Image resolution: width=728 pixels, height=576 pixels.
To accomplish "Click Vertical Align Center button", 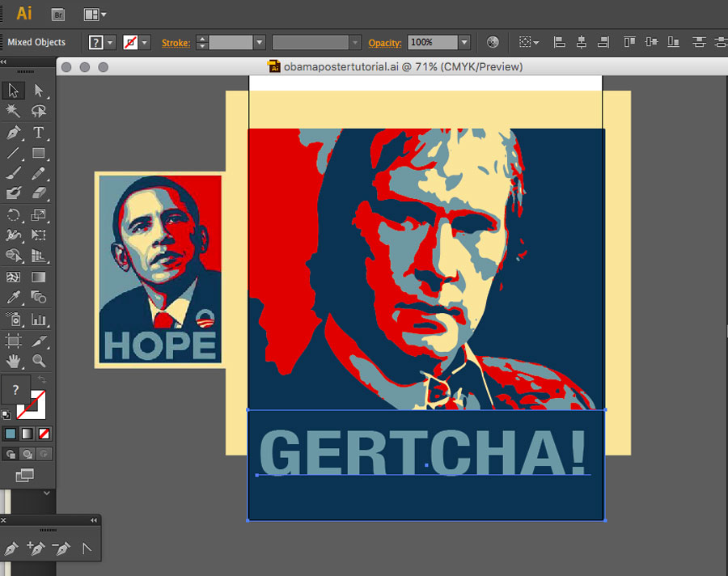I will pos(651,42).
